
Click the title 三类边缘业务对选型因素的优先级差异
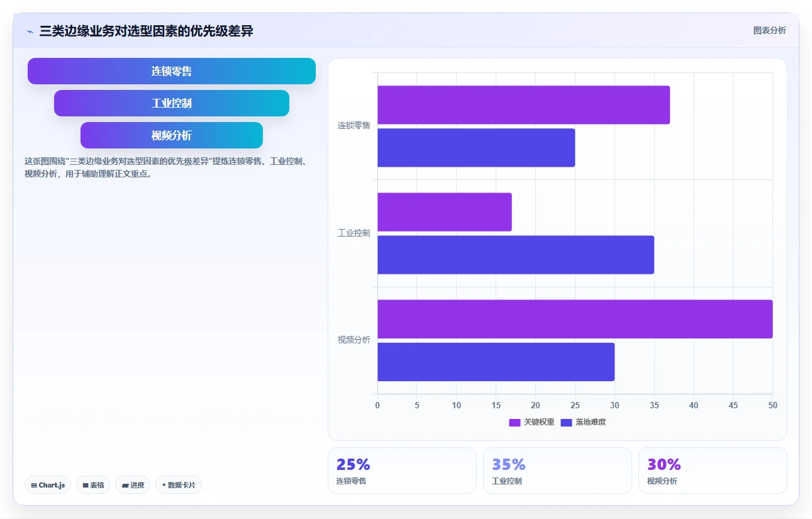pos(147,31)
